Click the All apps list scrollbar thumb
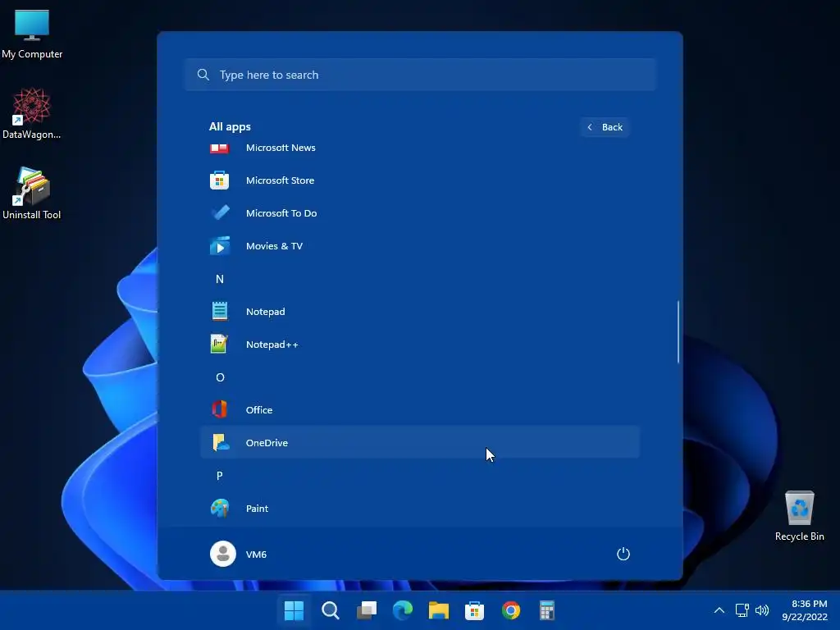This screenshot has width=840, height=630. (678, 331)
